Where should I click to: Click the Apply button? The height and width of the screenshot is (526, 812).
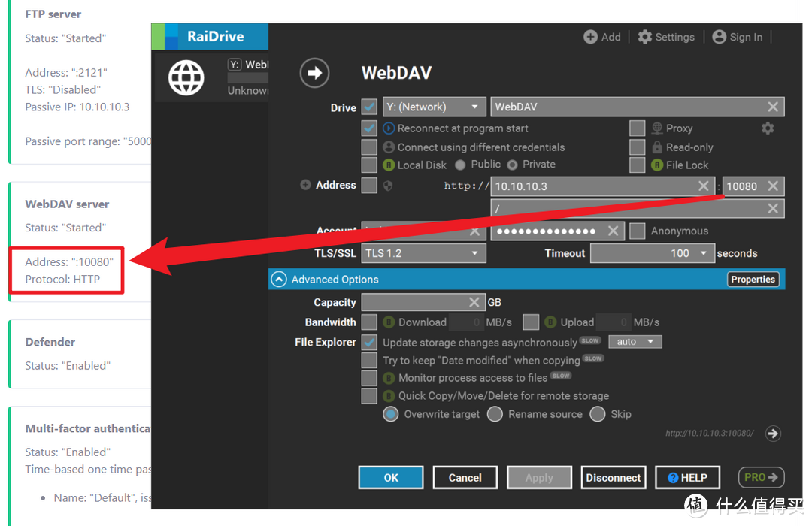(539, 477)
